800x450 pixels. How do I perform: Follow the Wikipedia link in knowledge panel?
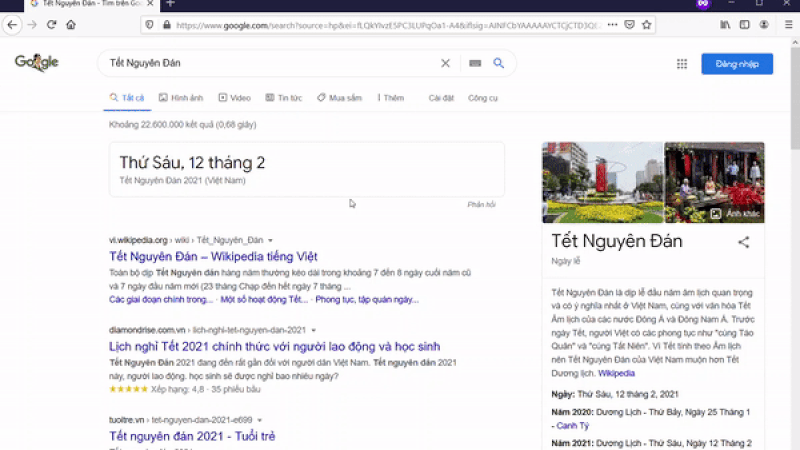coord(616,373)
